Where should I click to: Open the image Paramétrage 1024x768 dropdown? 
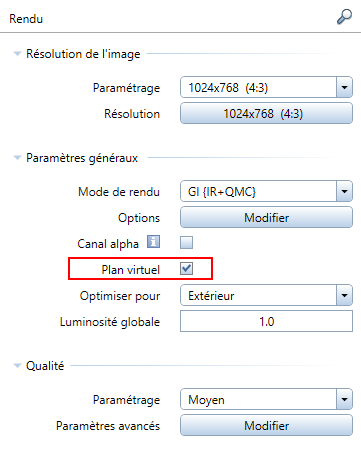tap(266, 87)
